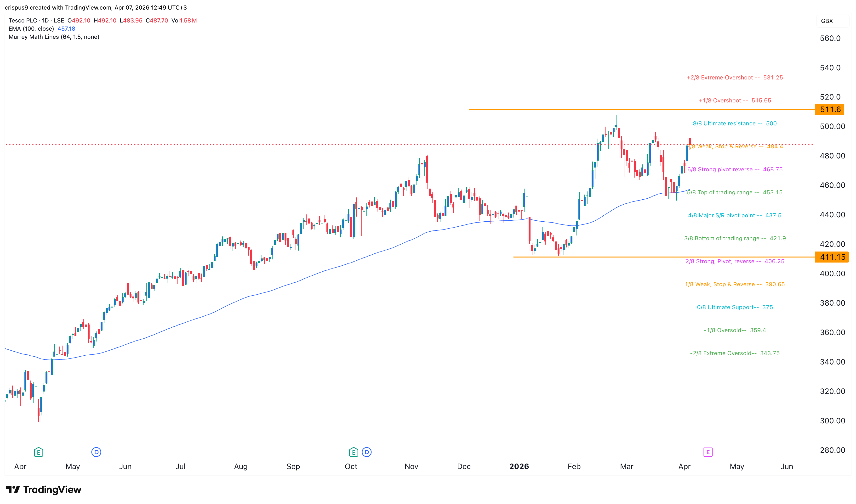Screen dimensions: 856x504
Task: Click the EMA (100, close) indicator legend
Action: [31, 28]
